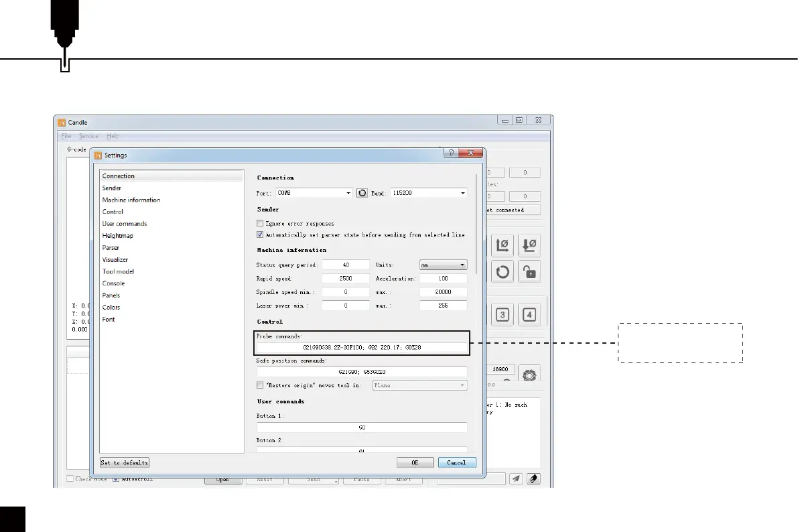Open the Units dropdown

point(443,265)
